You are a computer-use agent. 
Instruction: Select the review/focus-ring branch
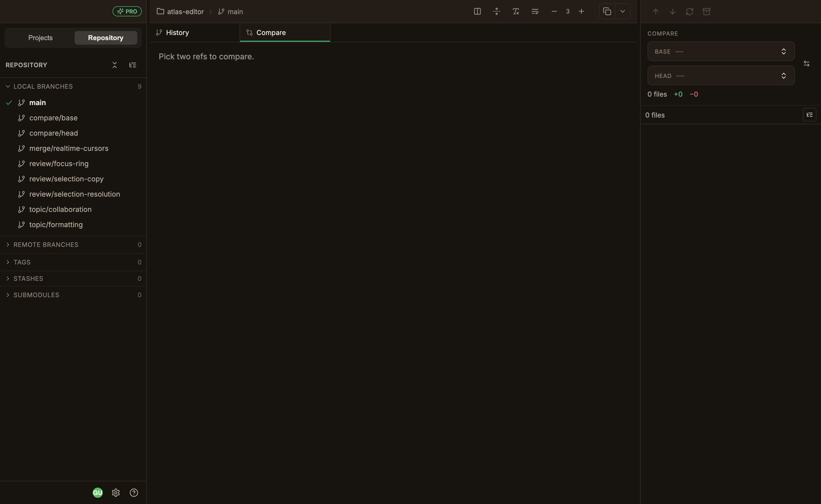coord(73,164)
